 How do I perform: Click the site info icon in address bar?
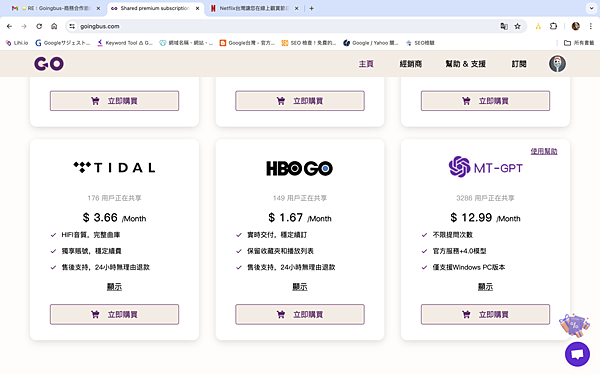(x=72, y=26)
